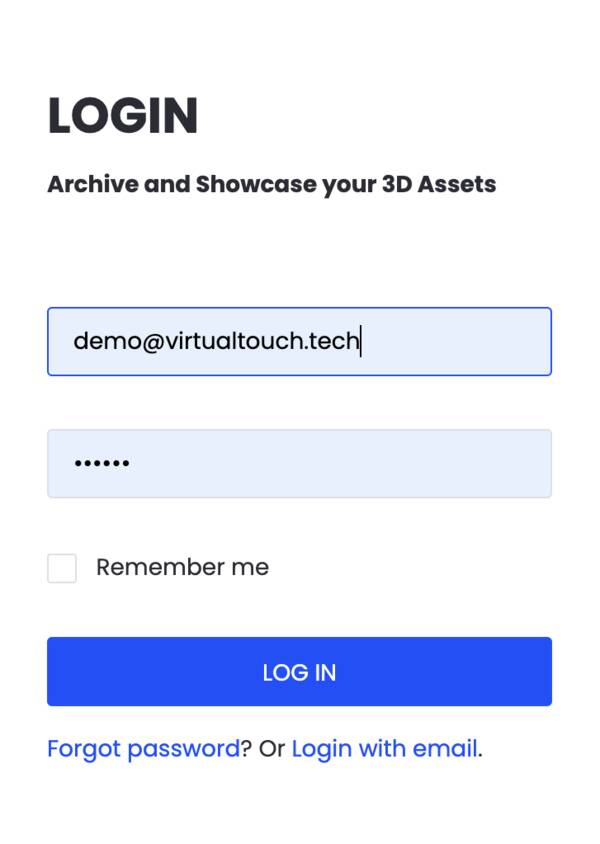
Task: Click 3D Assets in the tagline
Action: click(x=439, y=184)
